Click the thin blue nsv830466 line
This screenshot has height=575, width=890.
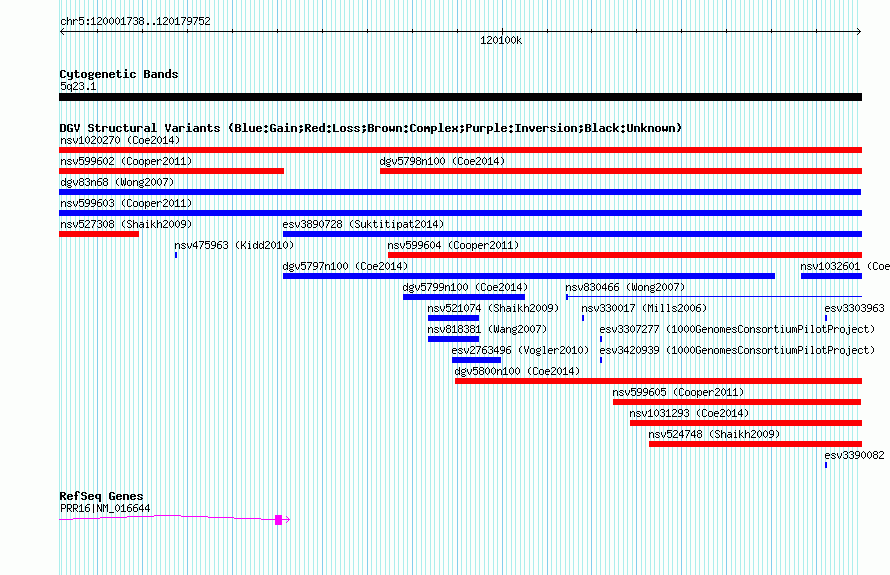pos(714,296)
